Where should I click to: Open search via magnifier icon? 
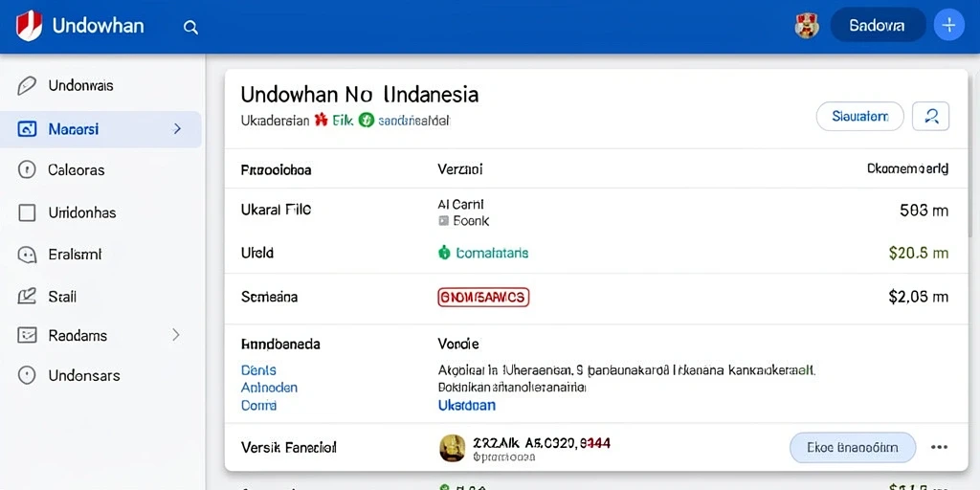(x=190, y=27)
